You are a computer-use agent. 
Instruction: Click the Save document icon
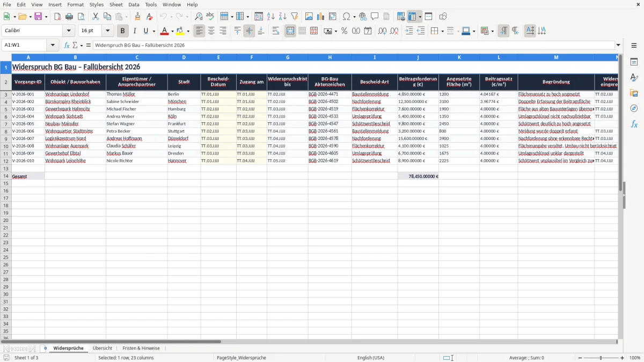click(38, 17)
